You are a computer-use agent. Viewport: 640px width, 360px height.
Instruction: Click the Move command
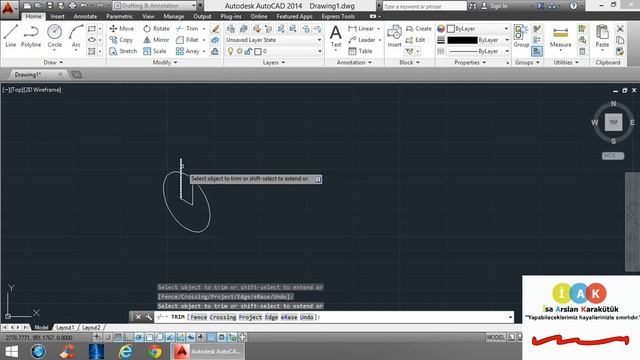pos(122,29)
